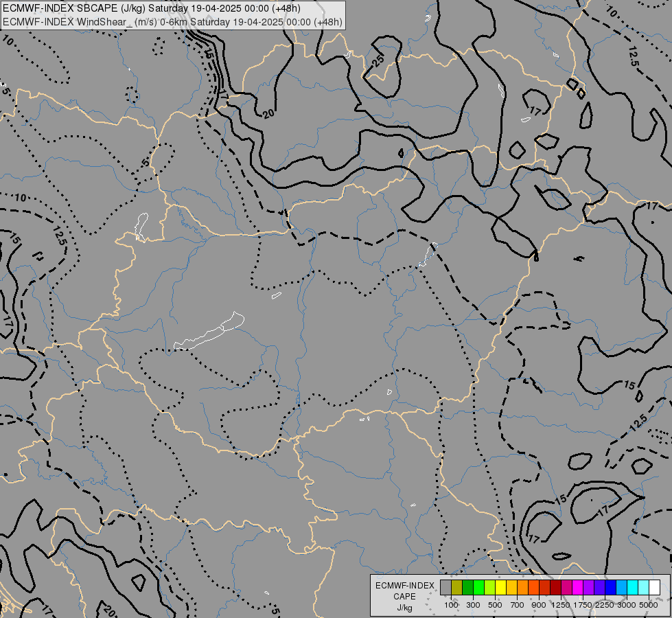Click the legend value '2250'

point(605,605)
